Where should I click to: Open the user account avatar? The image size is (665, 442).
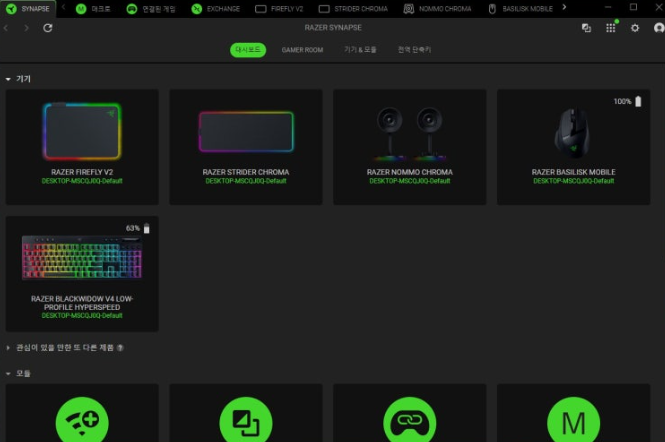tap(659, 28)
